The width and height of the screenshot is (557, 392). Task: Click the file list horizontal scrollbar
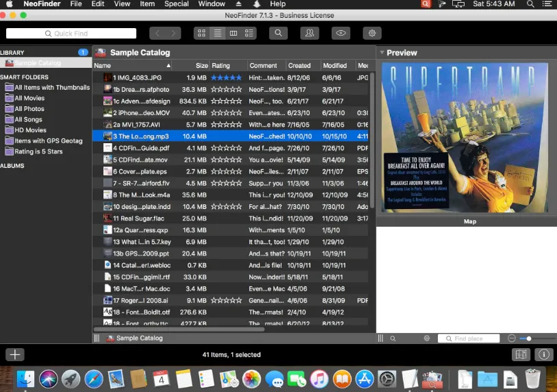tap(180, 329)
